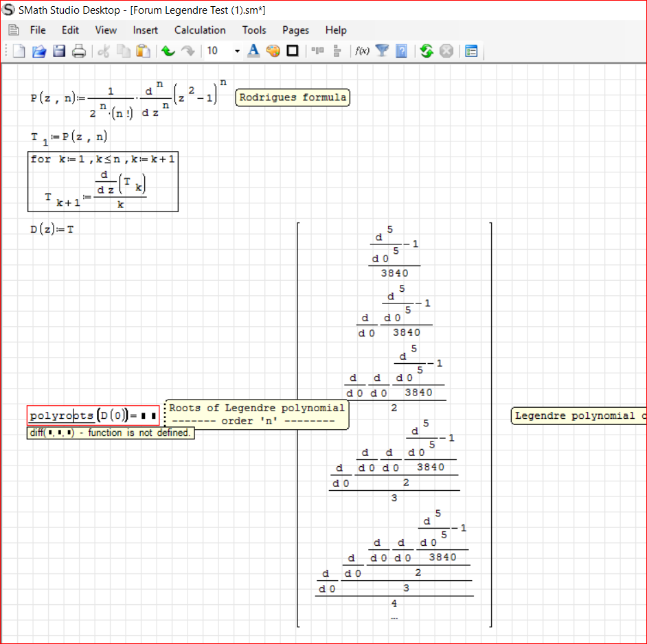Undo last action with green arrow
This screenshot has height=644, width=647.
(x=168, y=51)
